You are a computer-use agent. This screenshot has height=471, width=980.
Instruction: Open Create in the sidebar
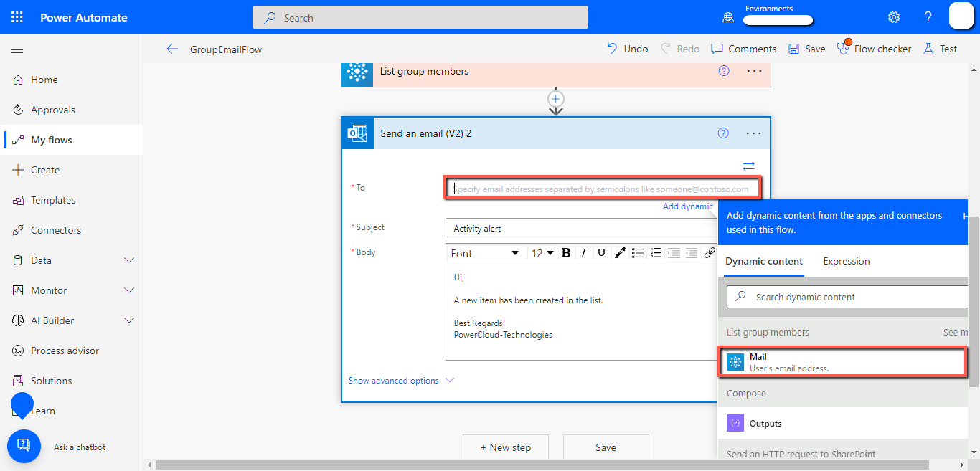72,170
